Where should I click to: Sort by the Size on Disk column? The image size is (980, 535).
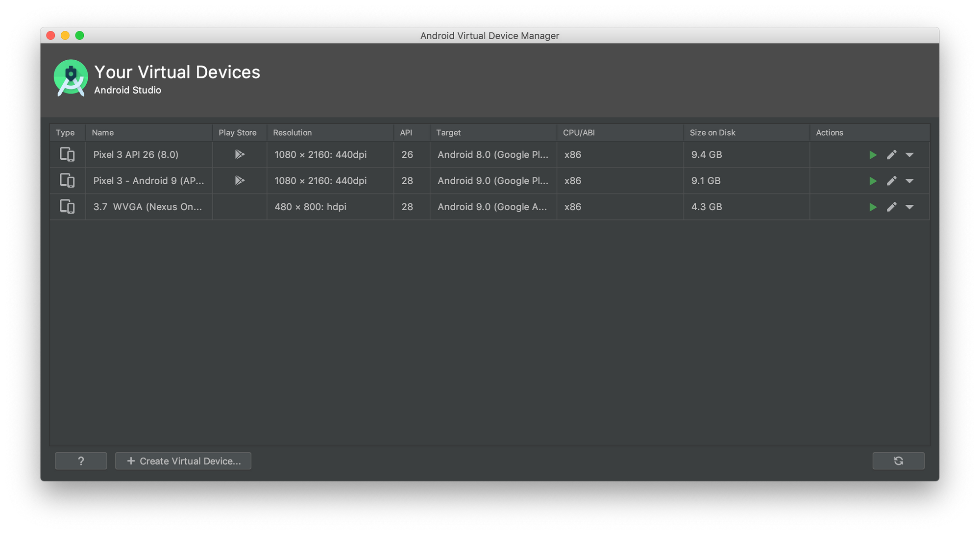[x=712, y=133]
